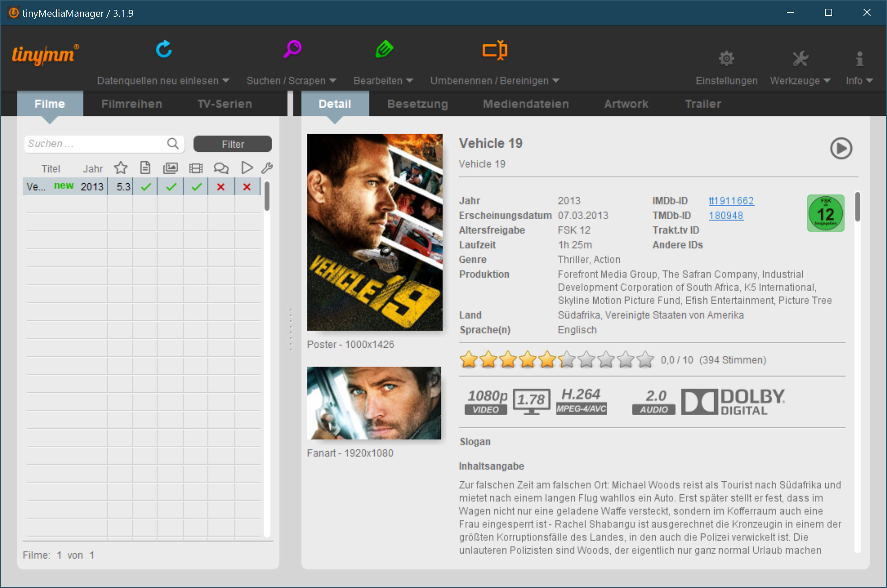Image resolution: width=887 pixels, height=588 pixels.
Task: Click the blue refresh data sources icon
Action: (x=163, y=49)
